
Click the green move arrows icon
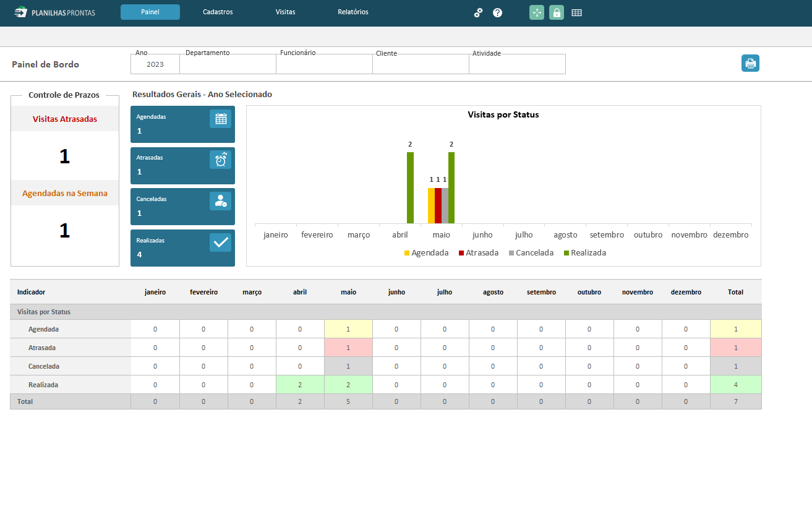(x=537, y=12)
